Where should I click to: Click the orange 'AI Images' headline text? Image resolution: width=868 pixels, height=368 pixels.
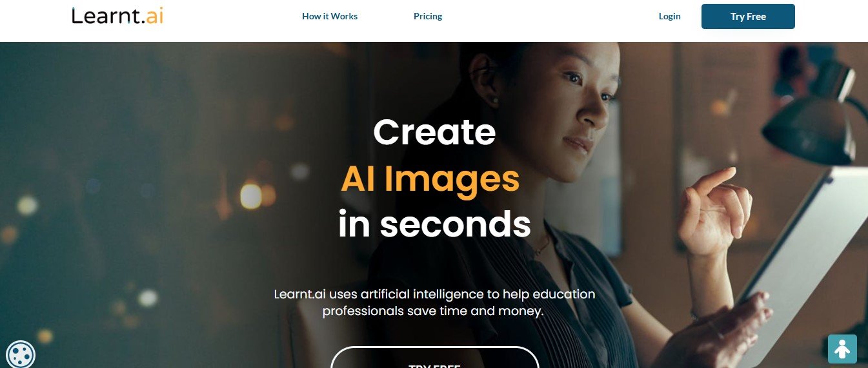tap(430, 179)
